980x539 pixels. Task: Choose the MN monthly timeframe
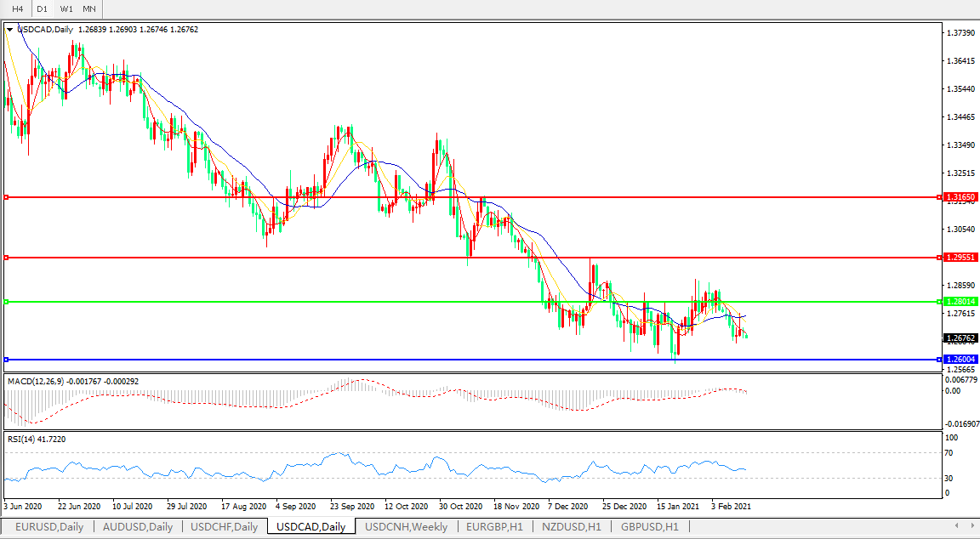(x=89, y=9)
